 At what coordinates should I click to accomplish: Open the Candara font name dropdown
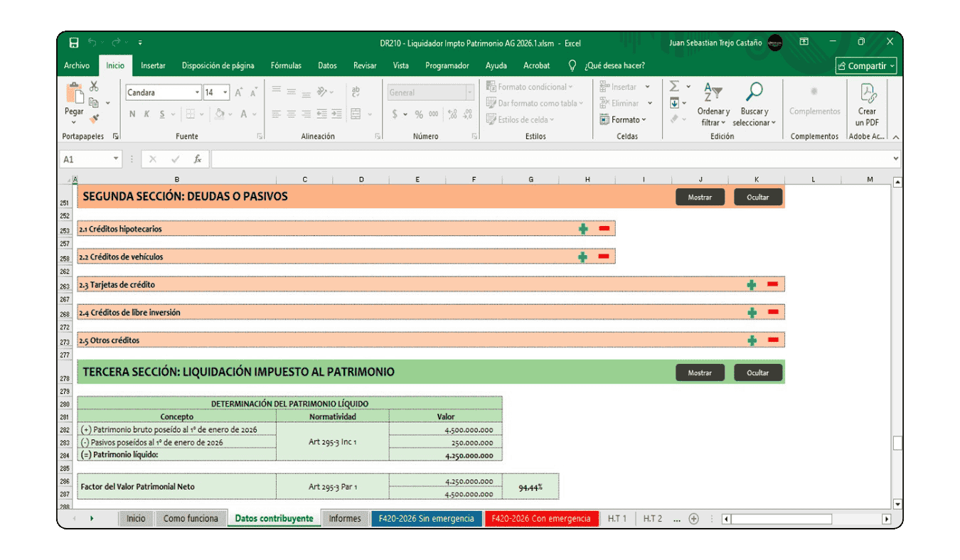pyautogui.click(x=197, y=92)
